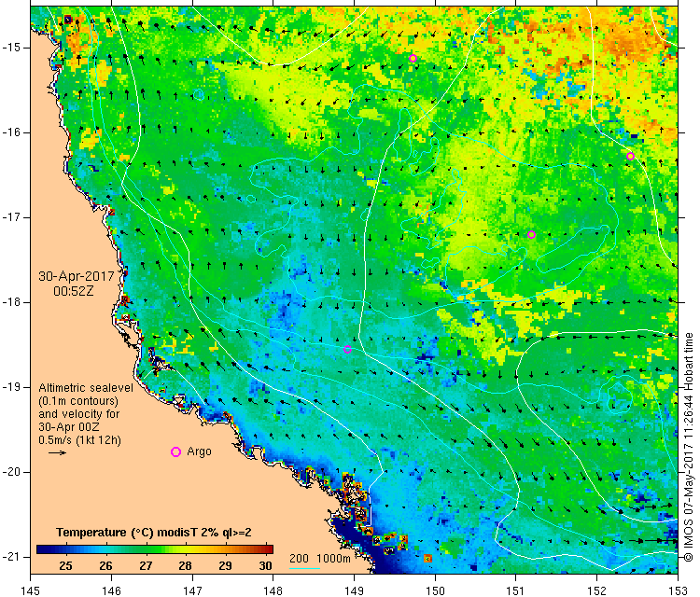Click the Argo legend circle symbol
700x597 pixels.
(x=175, y=452)
